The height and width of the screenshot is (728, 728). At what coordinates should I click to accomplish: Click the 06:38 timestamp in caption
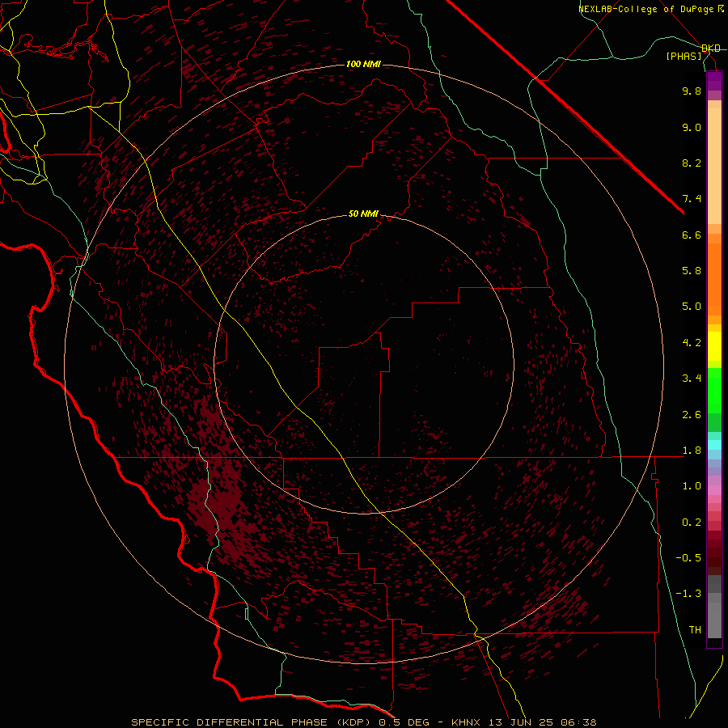click(578, 722)
